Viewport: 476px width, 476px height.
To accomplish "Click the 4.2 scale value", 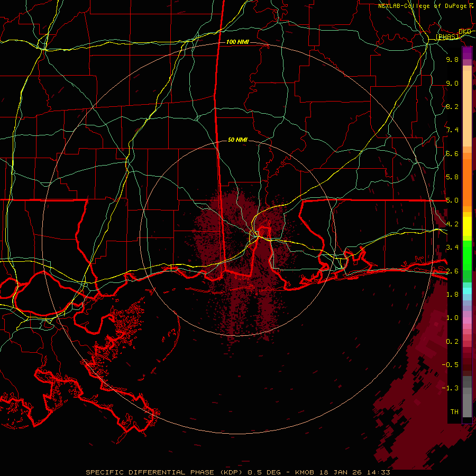I will coord(452,224).
